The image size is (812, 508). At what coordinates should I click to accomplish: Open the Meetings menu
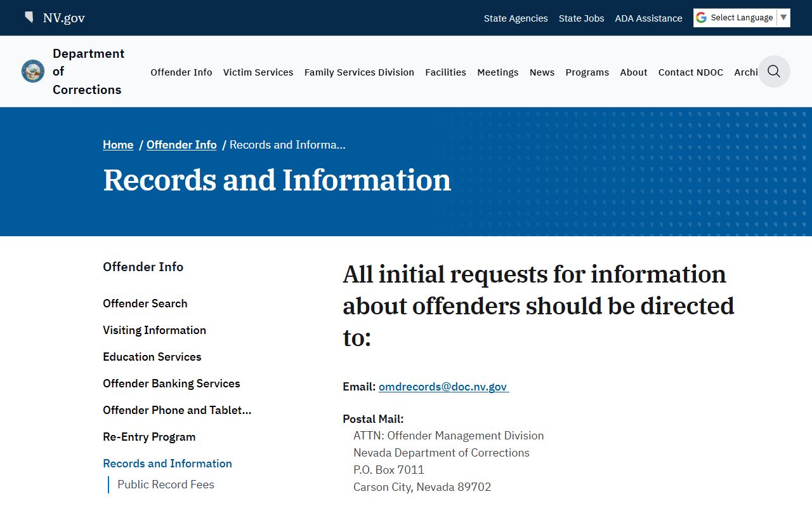498,72
